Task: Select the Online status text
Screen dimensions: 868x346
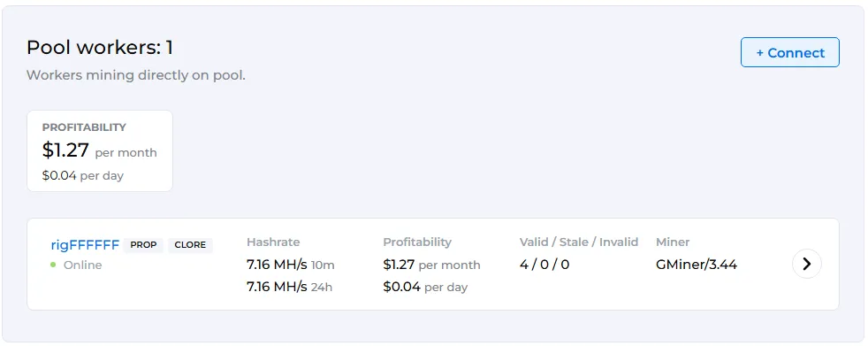Action: point(82,265)
